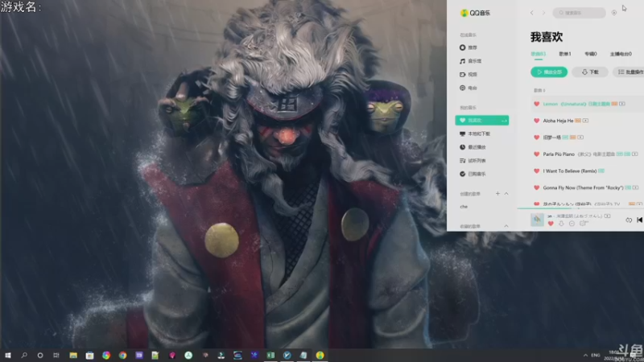Image resolution: width=644 pixels, height=362 pixels.
Task: Toggle the heart next to Parla Più Piano
Action: [536, 154]
